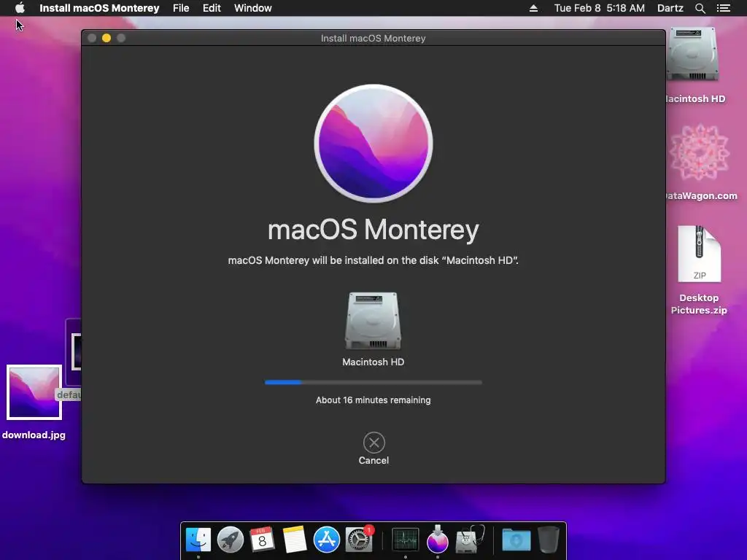Select the DataWagon.com desktop icon

coord(700,152)
